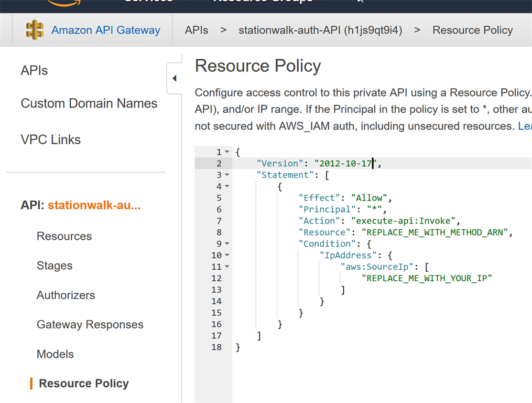This screenshot has height=403, width=532.
Task: Fold the aws:SourceIp array on line 11
Action: [x=227, y=267]
